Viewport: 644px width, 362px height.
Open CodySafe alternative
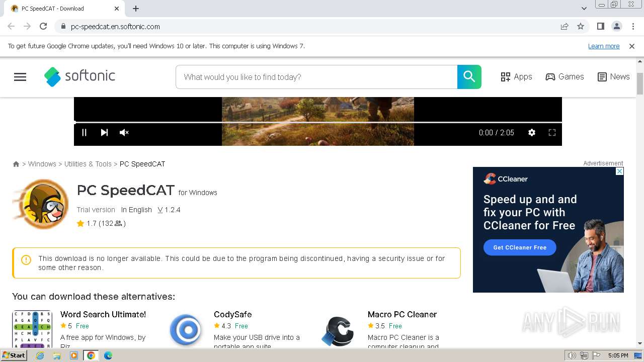[x=232, y=314]
